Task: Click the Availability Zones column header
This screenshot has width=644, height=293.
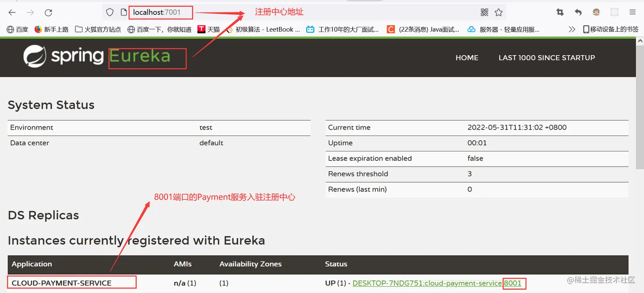Action: (x=250, y=264)
